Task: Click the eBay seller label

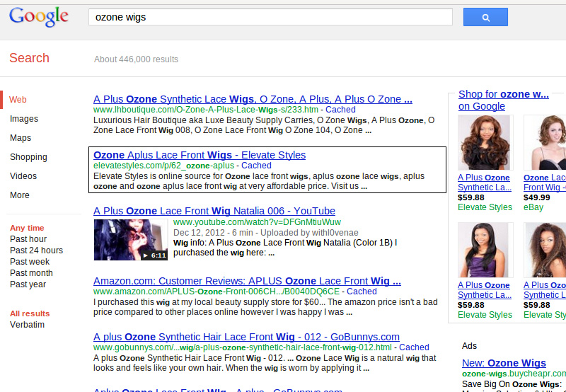Action: 533,207
